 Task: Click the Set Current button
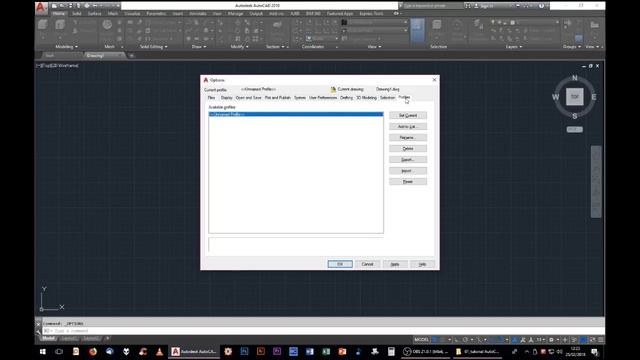pyautogui.click(x=408, y=116)
